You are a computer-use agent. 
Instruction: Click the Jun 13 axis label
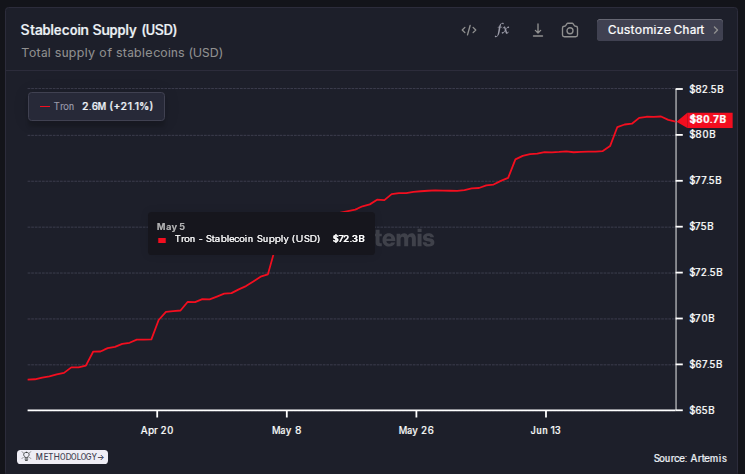(545, 430)
